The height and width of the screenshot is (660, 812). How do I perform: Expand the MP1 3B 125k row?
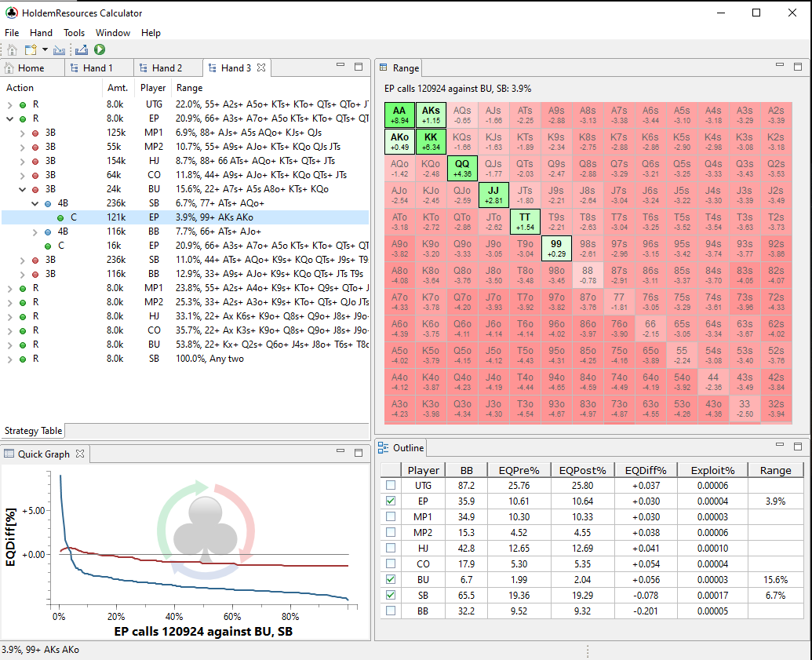click(x=22, y=133)
